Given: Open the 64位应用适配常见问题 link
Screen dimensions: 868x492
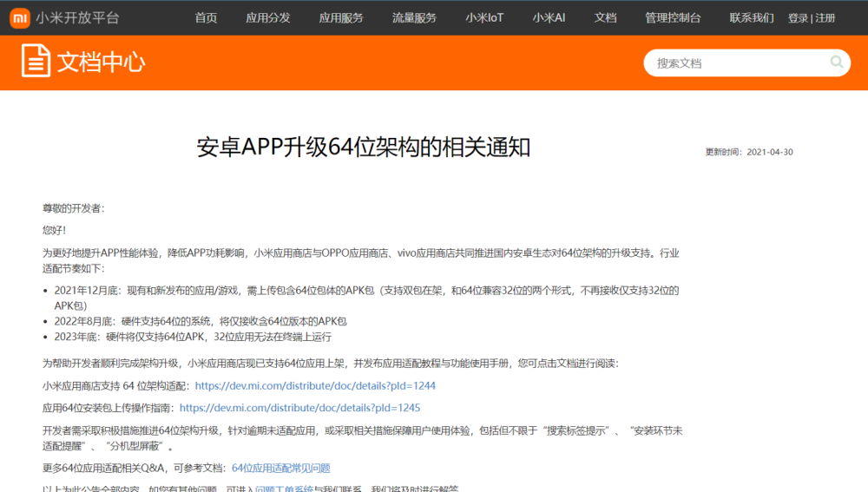Looking at the screenshot, I should (x=280, y=469).
